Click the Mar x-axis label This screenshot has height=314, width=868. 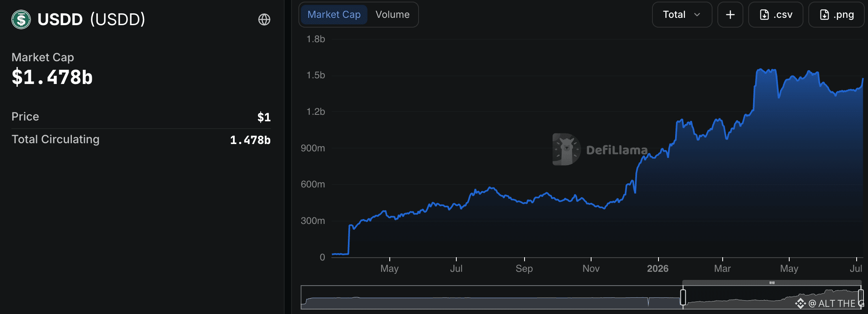click(722, 269)
